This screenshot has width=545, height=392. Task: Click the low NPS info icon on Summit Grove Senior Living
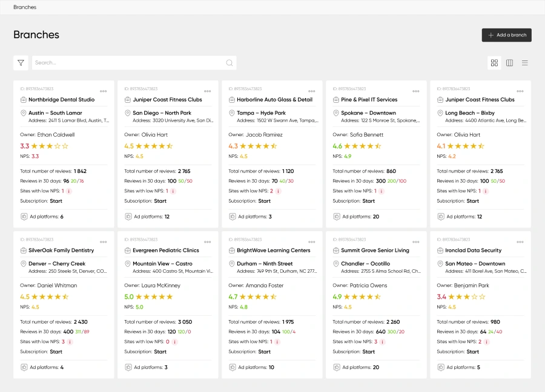[x=383, y=342]
